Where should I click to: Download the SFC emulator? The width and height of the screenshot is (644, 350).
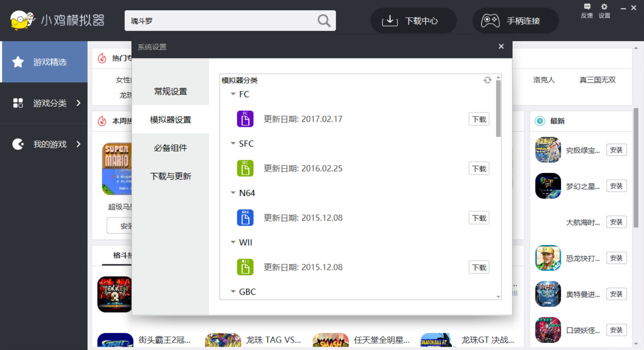pyautogui.click(x=479, y=168)
